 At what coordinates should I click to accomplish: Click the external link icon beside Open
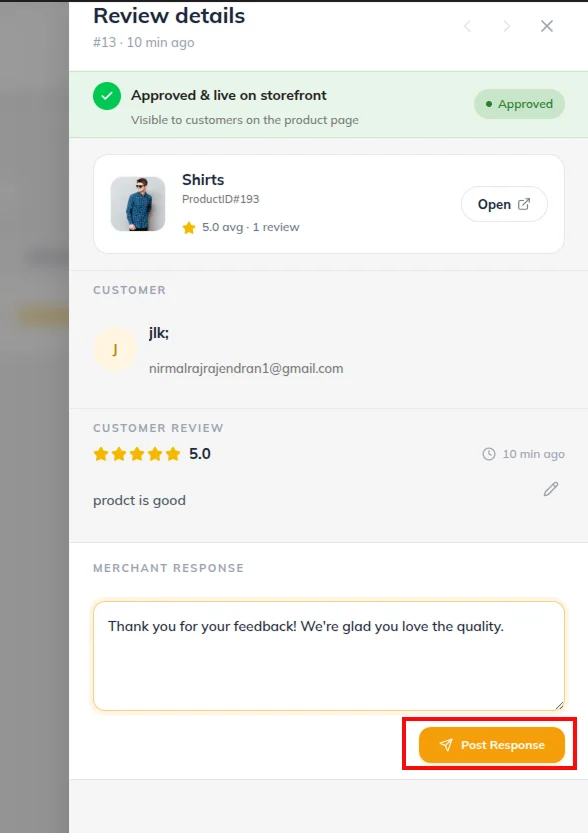coord(524,204)
